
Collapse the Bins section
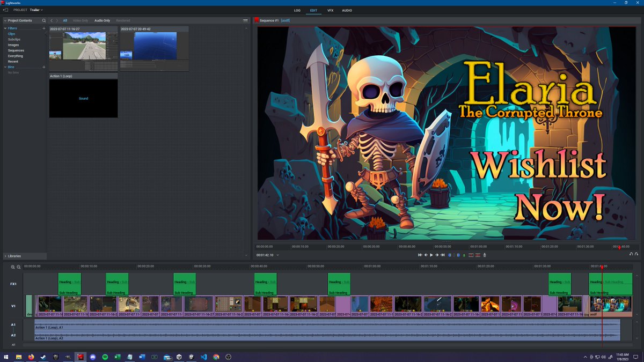pos(5,67)
